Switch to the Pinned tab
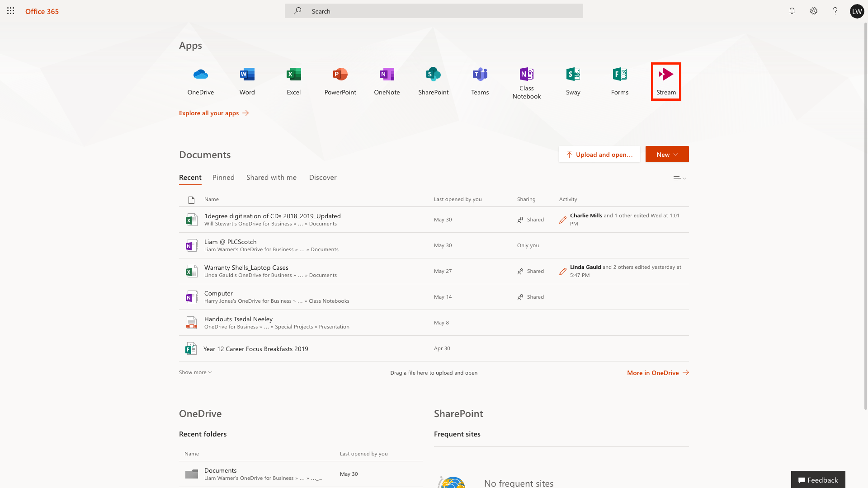The image size is (868, 488). pyautogui.click(x=223, y=178)
